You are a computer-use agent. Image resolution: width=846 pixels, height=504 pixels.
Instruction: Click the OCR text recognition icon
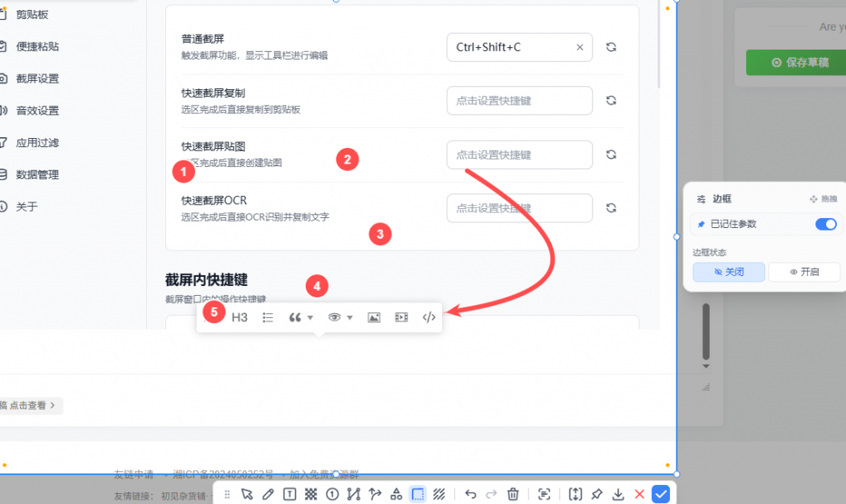pyautogui.click(x=544, y=494)
